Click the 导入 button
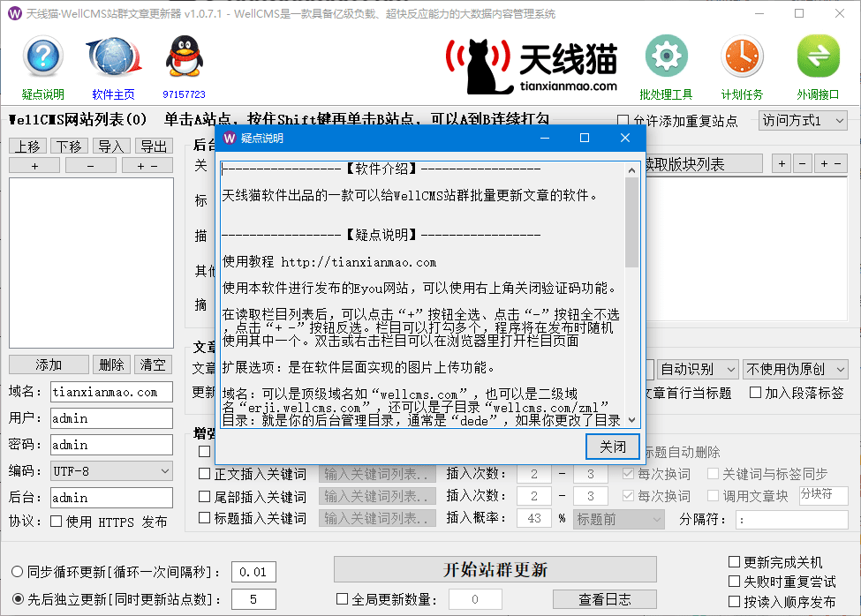Image resolution: width=861 pixels, height=616 pixels. click(x=111, y=146)
